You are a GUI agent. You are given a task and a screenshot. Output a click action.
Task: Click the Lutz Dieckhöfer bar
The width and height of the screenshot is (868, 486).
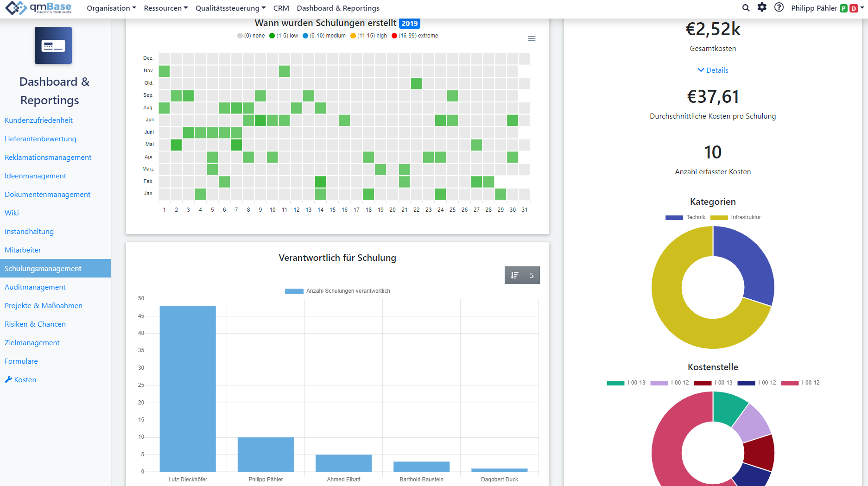tap(188, 389)
